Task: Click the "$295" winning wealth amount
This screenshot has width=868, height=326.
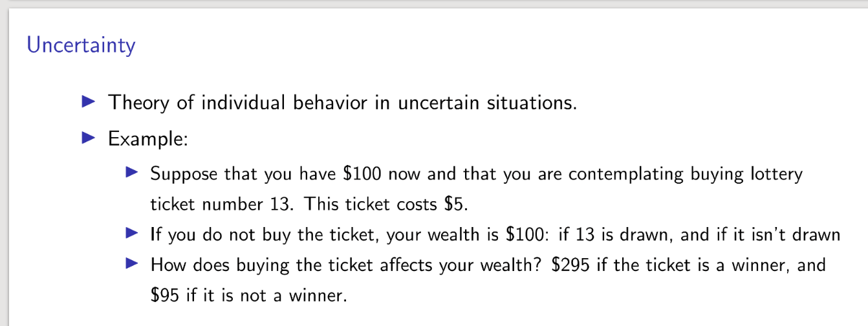Action: (570, 265)
